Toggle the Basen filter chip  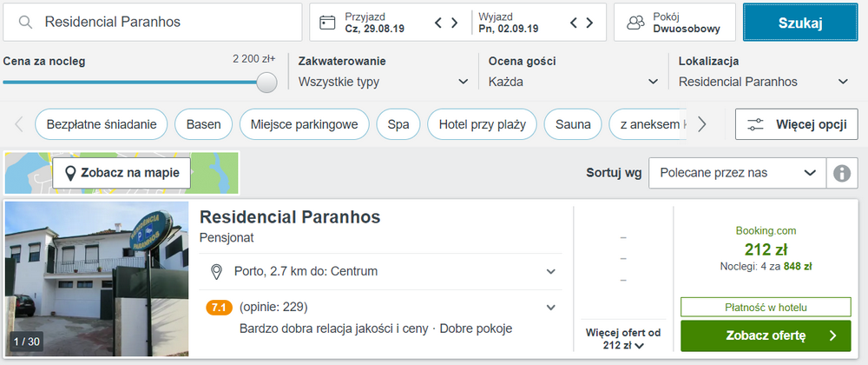pyautogui.click(x=203, y=124)
